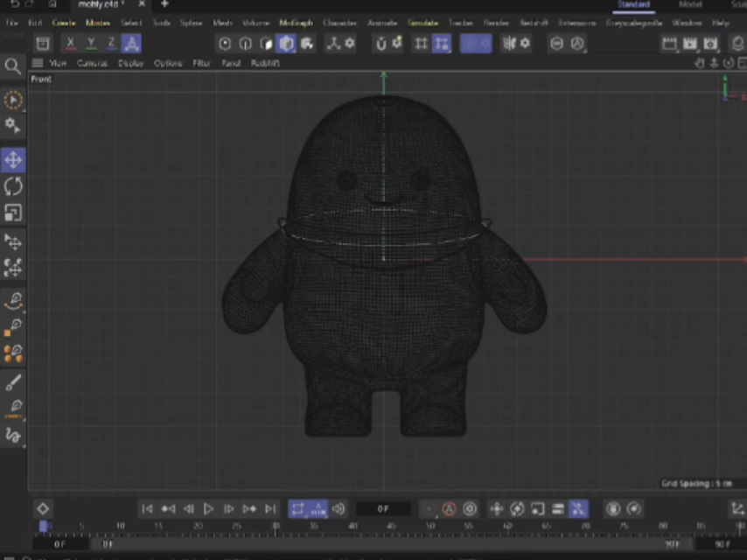Select the Move tool in left toolbar
This screenshot has height=560, width=747.
coord(13,159)
